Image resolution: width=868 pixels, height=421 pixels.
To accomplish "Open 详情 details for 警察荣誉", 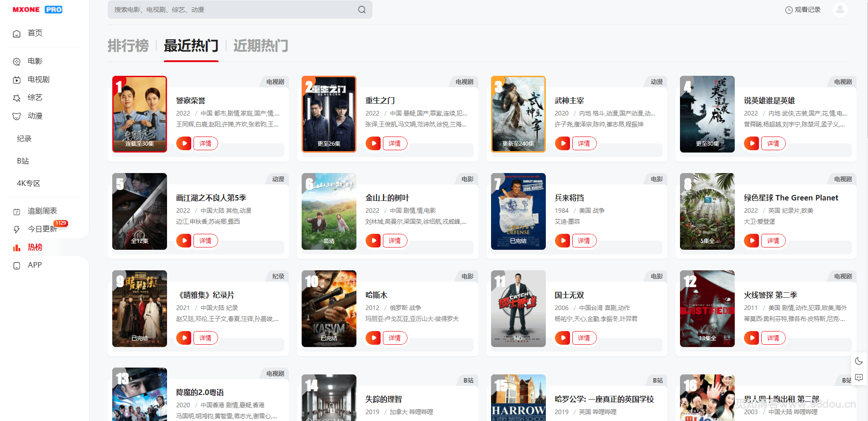I will tap(205, 143).
